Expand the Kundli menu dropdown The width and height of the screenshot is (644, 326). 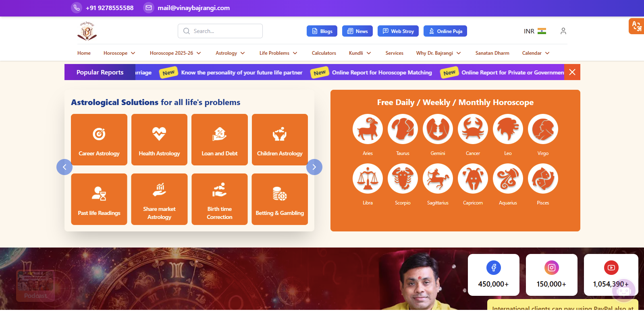pyautogui.click(x=360, y=53)
